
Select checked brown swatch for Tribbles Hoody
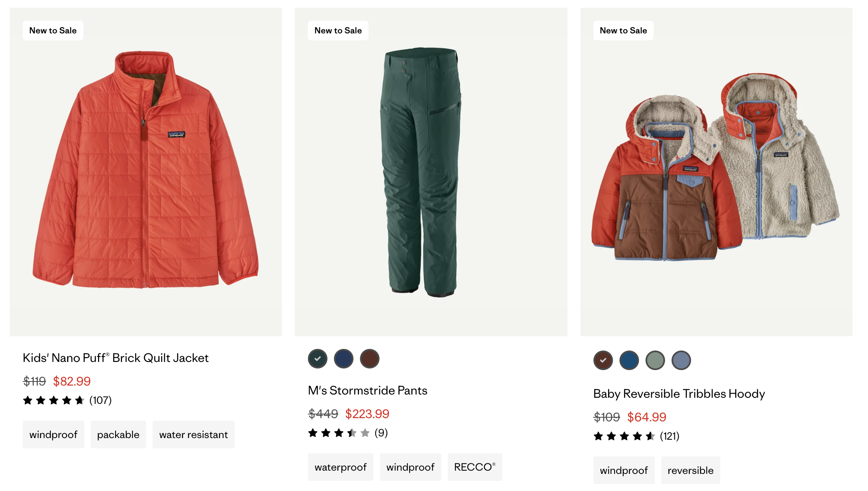tap(603, 360)
